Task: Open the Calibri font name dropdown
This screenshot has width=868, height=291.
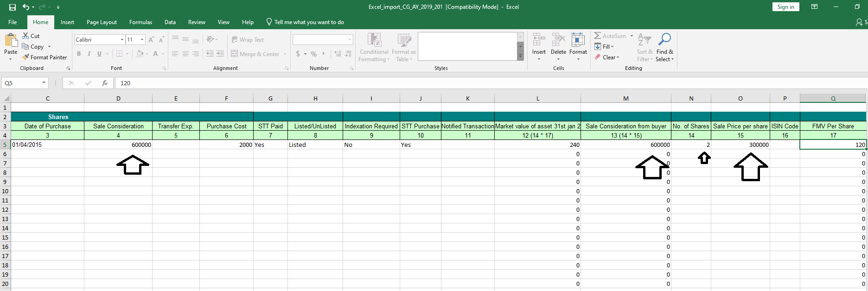Action: [122, 40]
